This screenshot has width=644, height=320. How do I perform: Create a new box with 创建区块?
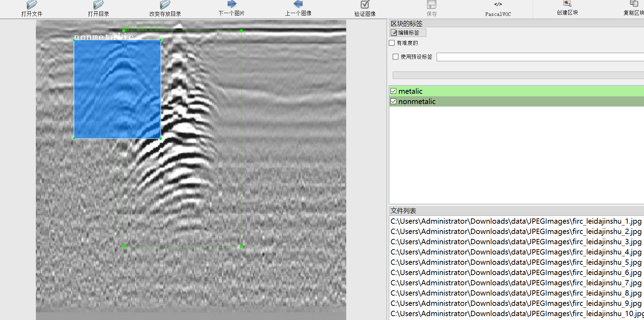567,8
